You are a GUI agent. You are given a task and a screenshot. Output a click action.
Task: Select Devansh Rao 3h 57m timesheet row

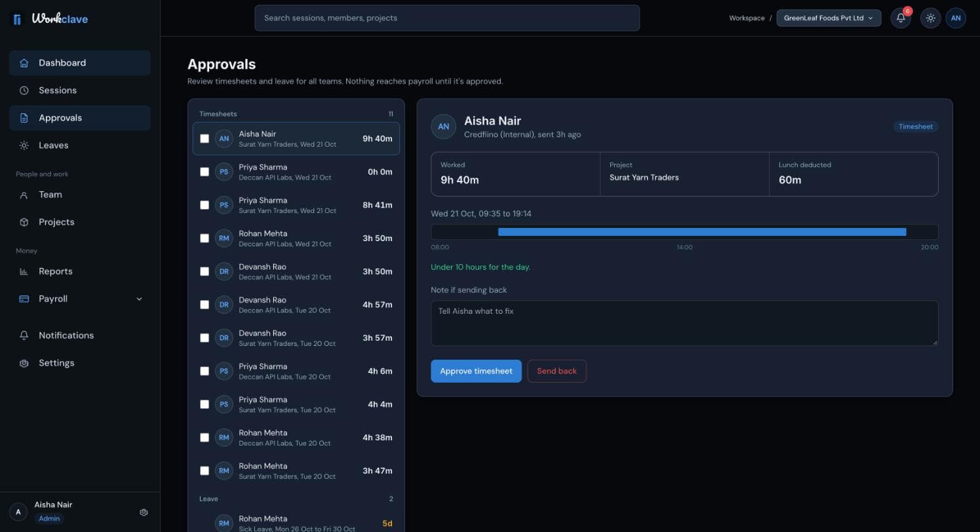(x=296, y=338)
